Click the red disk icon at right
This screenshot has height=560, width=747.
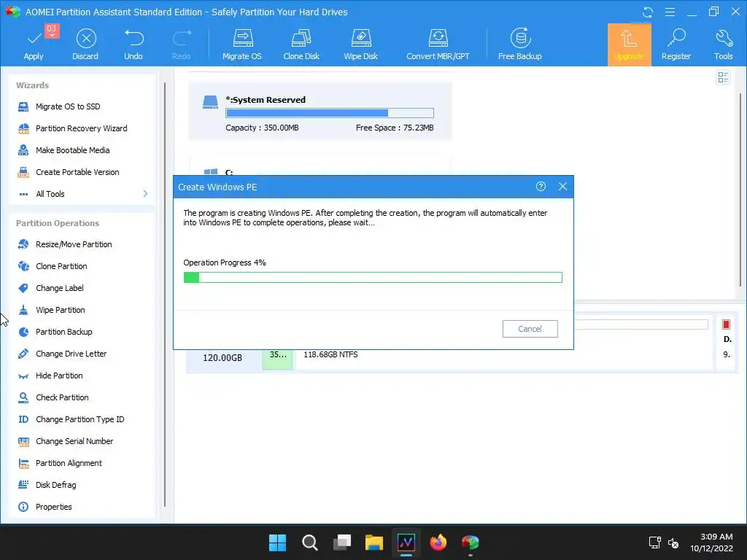[726, 324]
